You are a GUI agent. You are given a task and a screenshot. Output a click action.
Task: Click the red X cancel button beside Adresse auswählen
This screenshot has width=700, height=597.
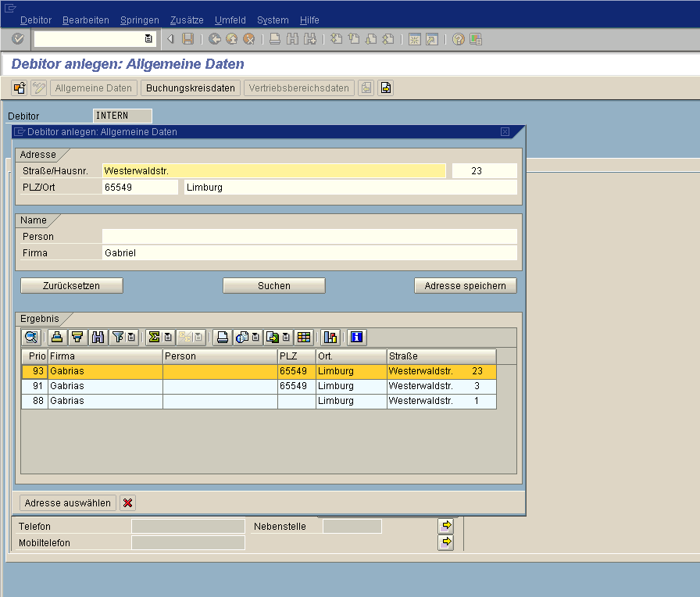click(x=127, y=503)
